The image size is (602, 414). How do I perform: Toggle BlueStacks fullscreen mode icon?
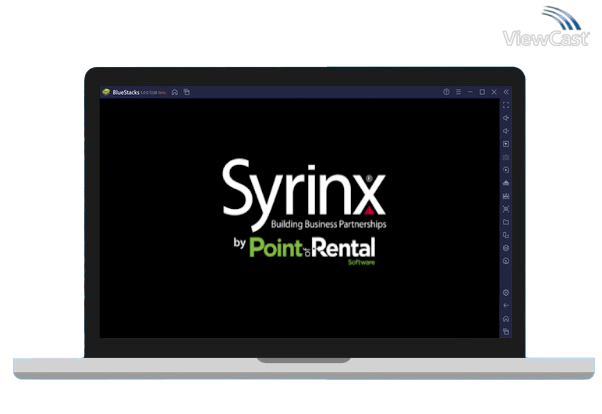(x=506, y=105)
